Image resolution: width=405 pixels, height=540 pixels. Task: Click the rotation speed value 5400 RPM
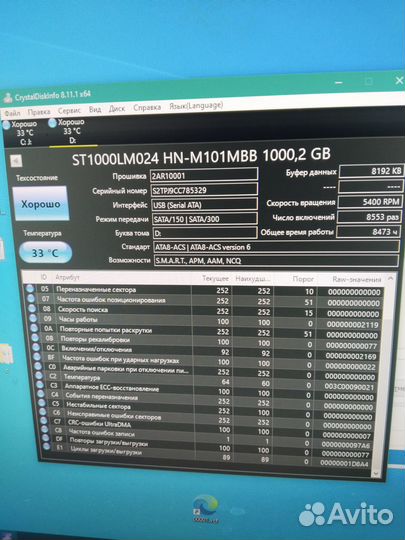pyautogui.click(x=370, y=202)
